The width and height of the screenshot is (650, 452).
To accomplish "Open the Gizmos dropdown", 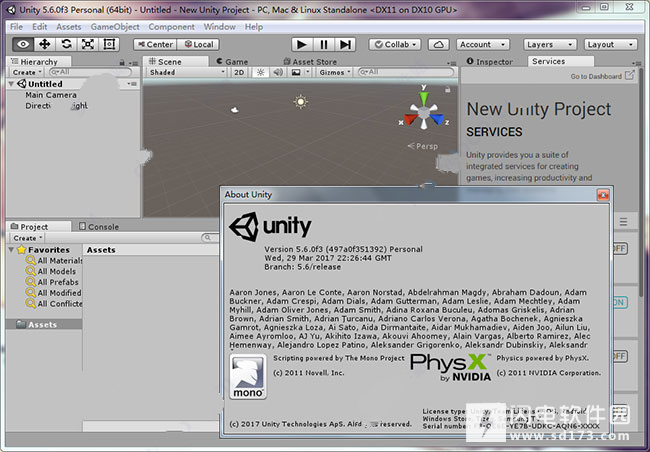I will pyautogui.click(x=335, y=72).
